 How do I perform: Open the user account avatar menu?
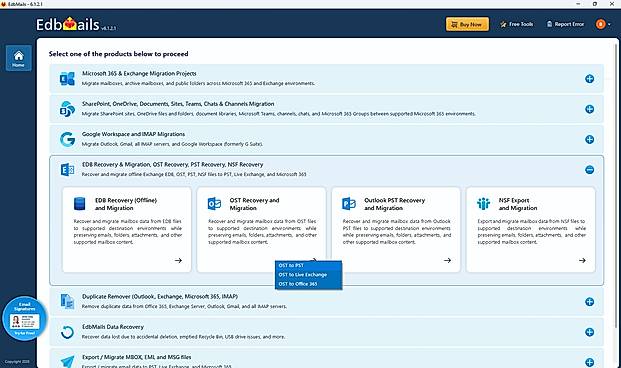pos(603,24)
